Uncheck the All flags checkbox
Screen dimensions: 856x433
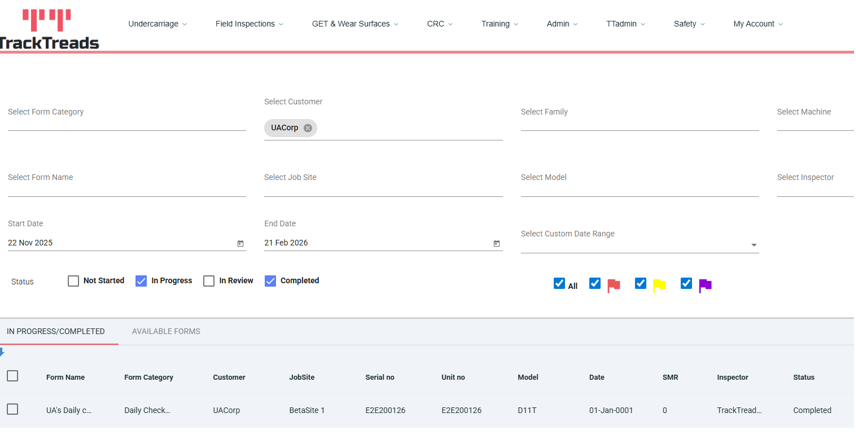pyautogui.click(x=559, y=284)
